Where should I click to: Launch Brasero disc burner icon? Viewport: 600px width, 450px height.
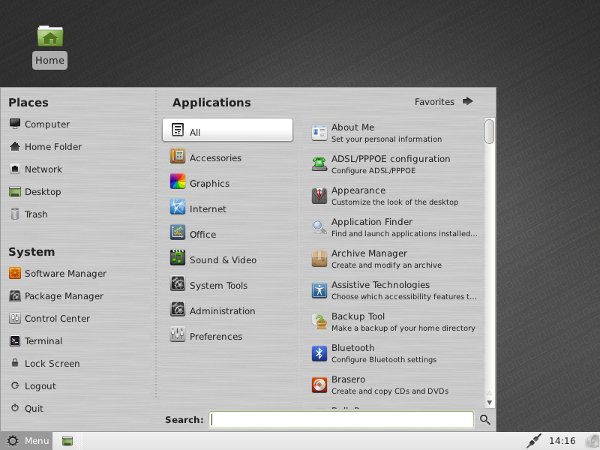tap(319, 385)
